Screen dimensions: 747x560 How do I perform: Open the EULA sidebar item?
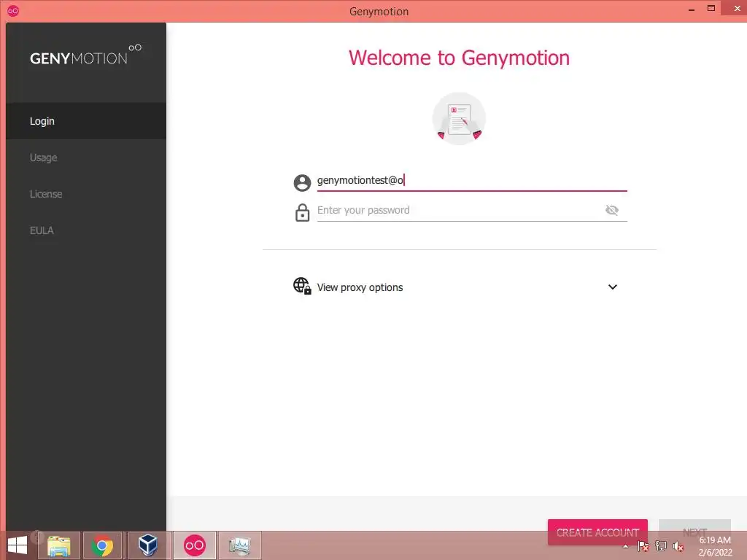[86, 230]
